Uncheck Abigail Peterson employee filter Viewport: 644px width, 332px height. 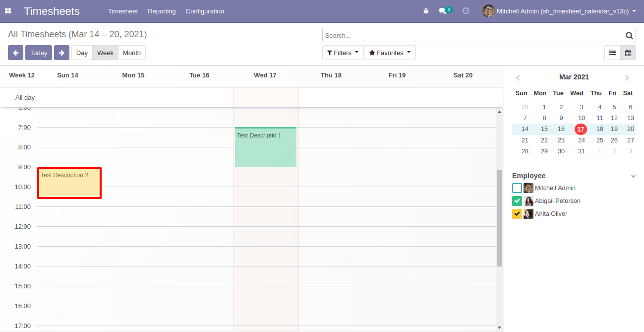coord(517,201)
